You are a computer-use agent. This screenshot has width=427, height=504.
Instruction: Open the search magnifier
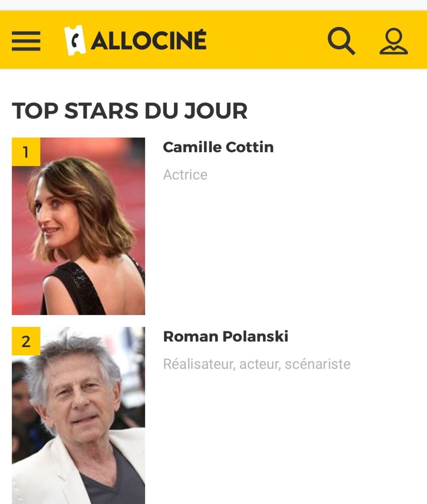341,41
